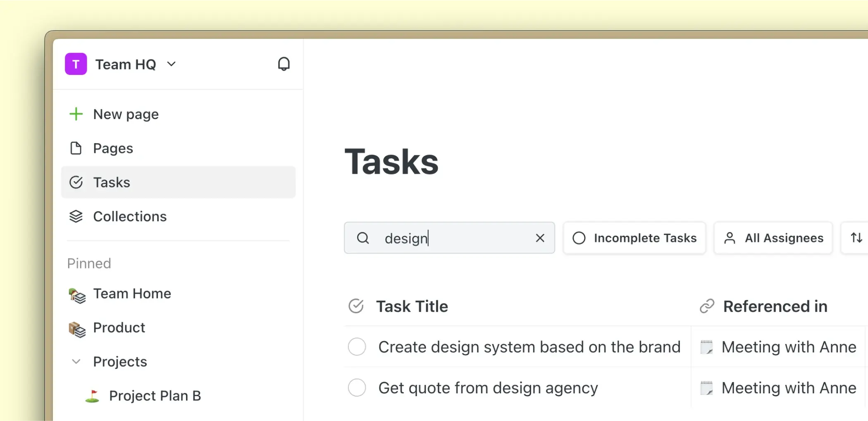Click the Referenced in link icon
The image size is (868, 421).
tap(707, 306)
